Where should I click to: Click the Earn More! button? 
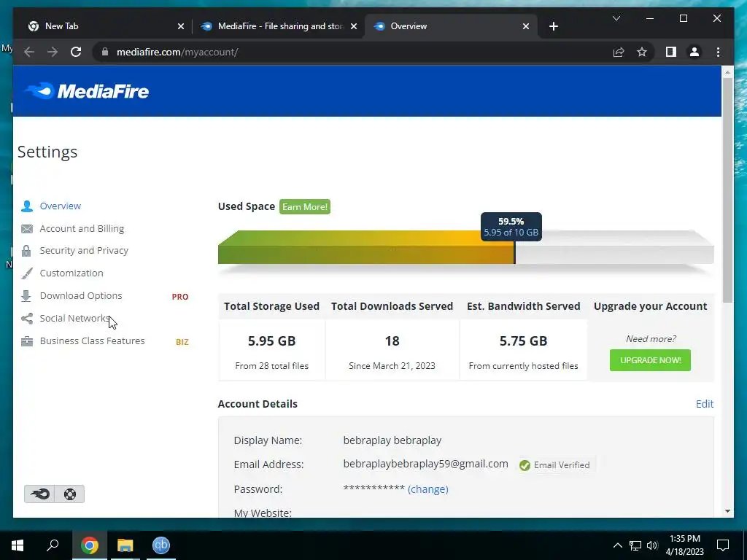[305, 206]
